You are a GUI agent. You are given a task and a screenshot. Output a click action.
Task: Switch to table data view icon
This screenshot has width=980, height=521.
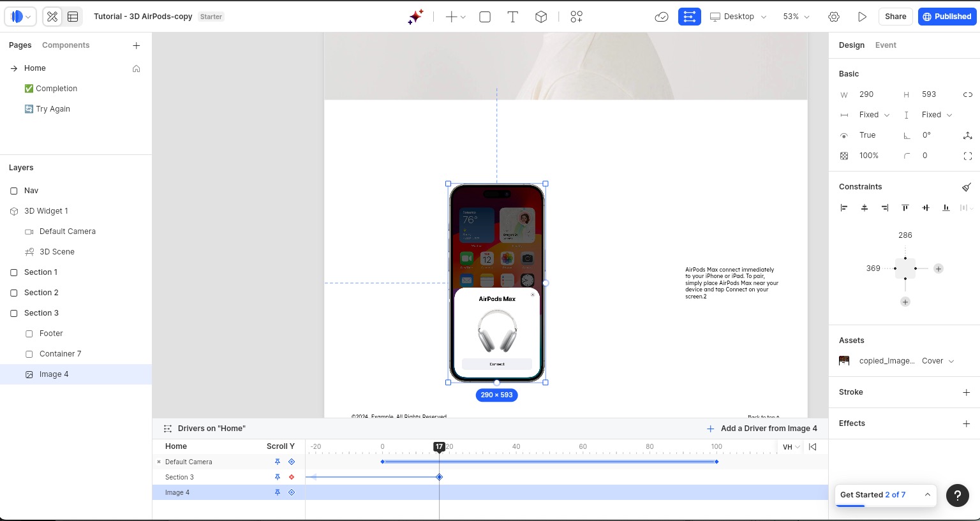(x=73, y=17)
